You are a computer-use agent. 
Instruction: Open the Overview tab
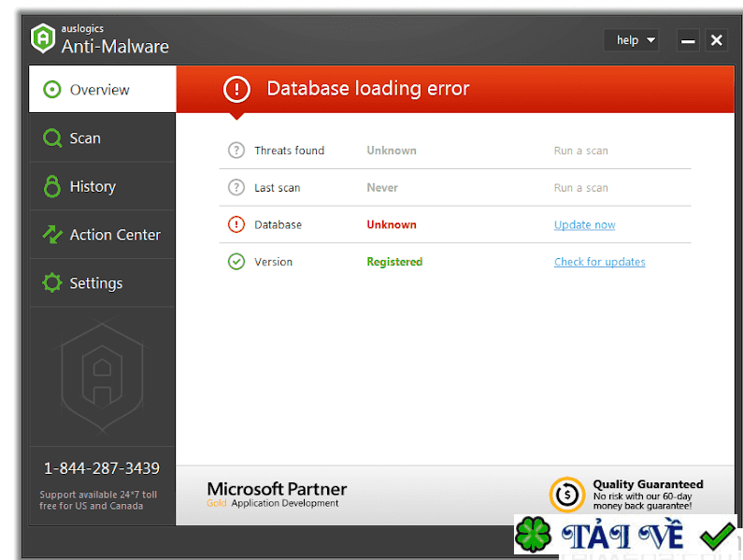coord(103,89)
